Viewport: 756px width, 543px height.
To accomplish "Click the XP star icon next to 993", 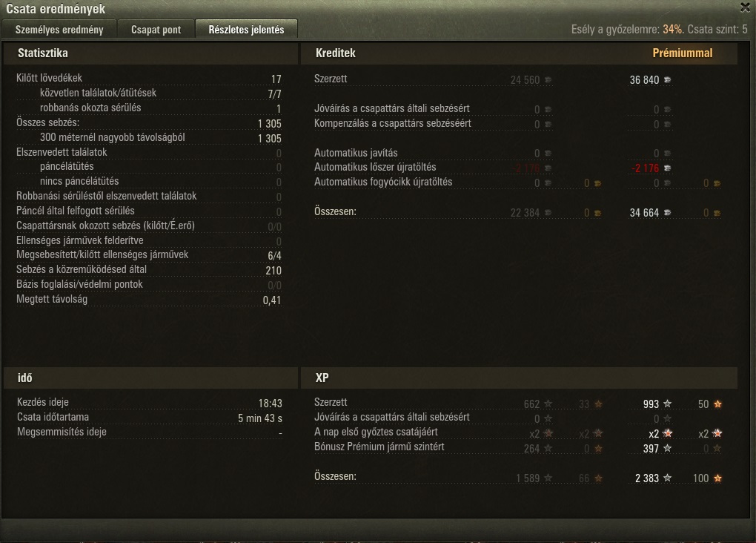I will click(668, 404).
